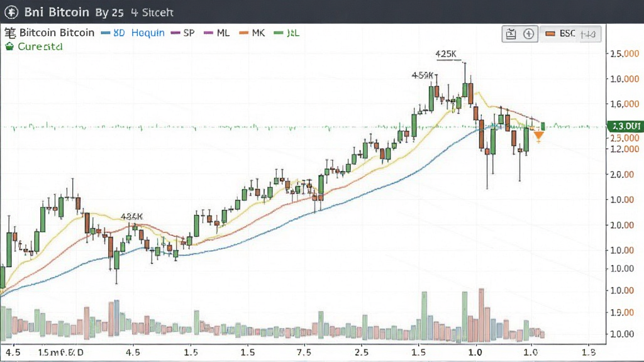This screenshot has width=644, height=362.
Task: Toggle the MK orange indicator legend entry
Action: 252,33
